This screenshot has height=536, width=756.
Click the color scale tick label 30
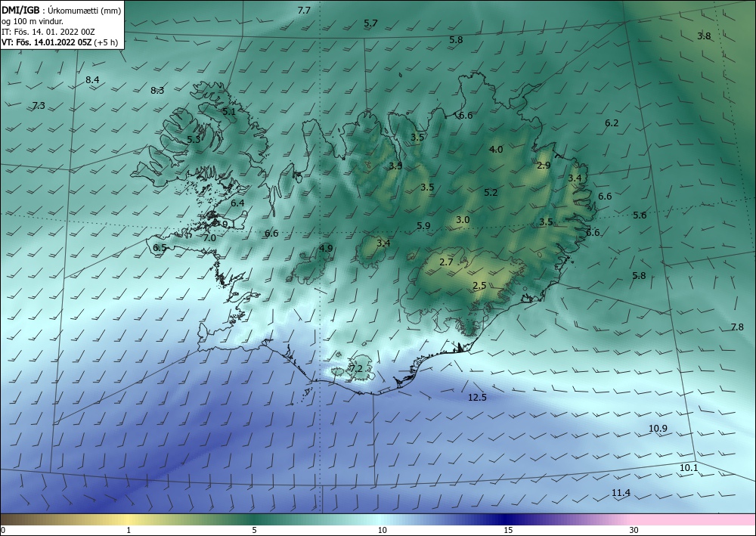pyautogui.click(x=634, y=531)
